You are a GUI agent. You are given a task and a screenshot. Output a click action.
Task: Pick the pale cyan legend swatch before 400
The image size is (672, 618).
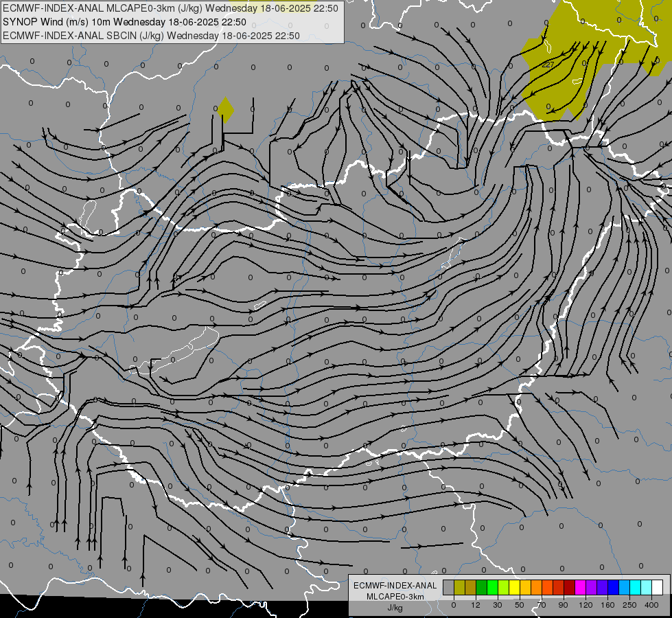647,587
